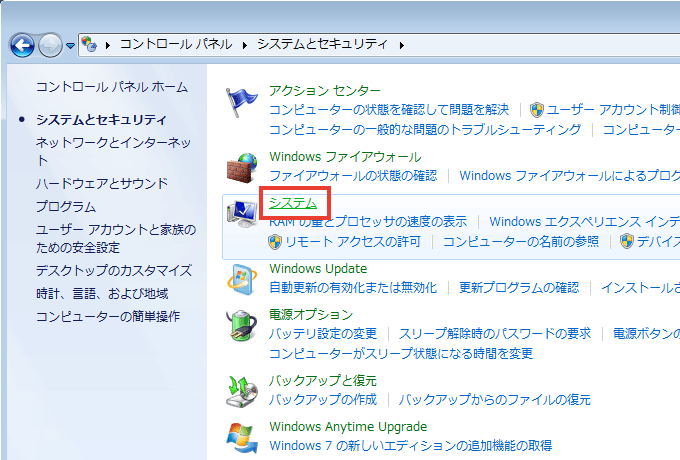
Task: Open デスクトップのカスタマイズ in sidebar
Action: click(114, 271)
